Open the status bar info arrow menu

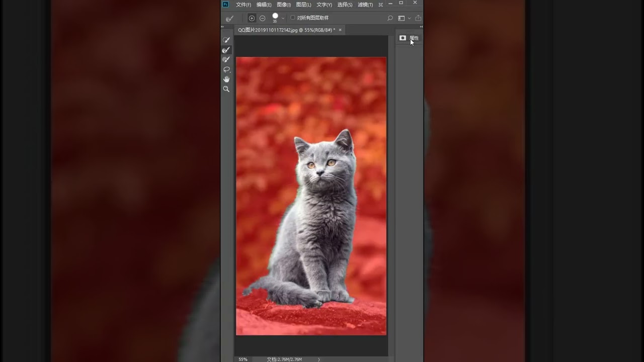point(319,359)
